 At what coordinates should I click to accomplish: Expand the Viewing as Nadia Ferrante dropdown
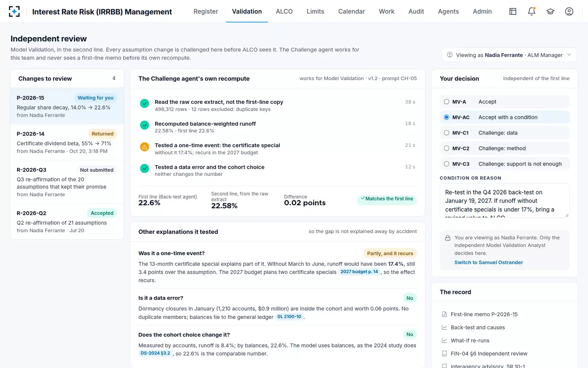[x=509, y=55]
